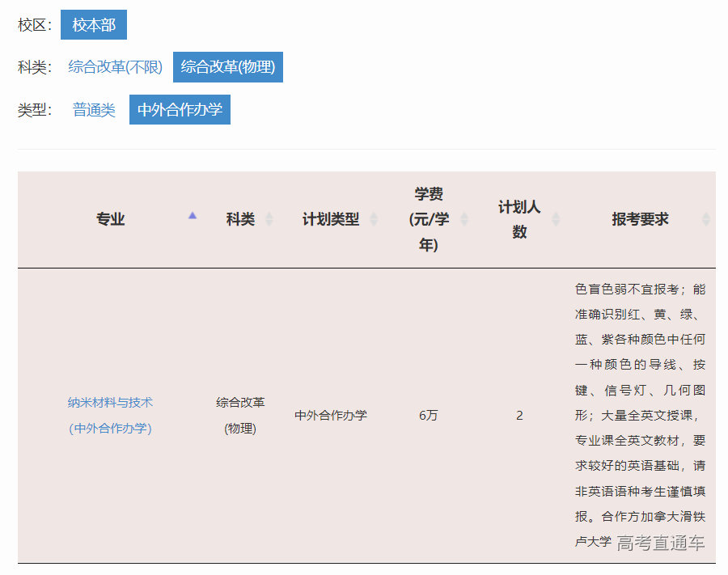Switch sorting by clicking the 专业 column header
Viewport: 728px width, 575px height.
109,218
